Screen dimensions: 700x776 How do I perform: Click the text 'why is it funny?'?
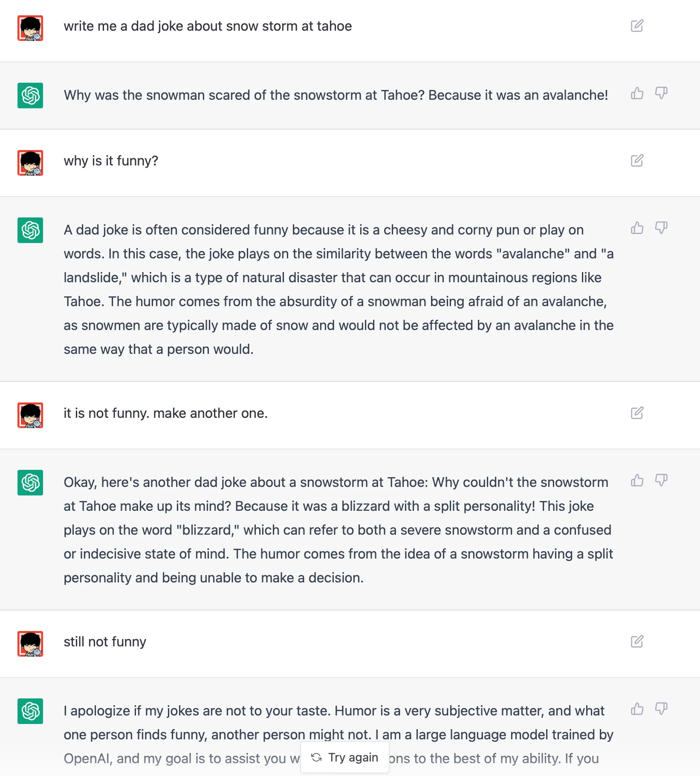point(111,161)
